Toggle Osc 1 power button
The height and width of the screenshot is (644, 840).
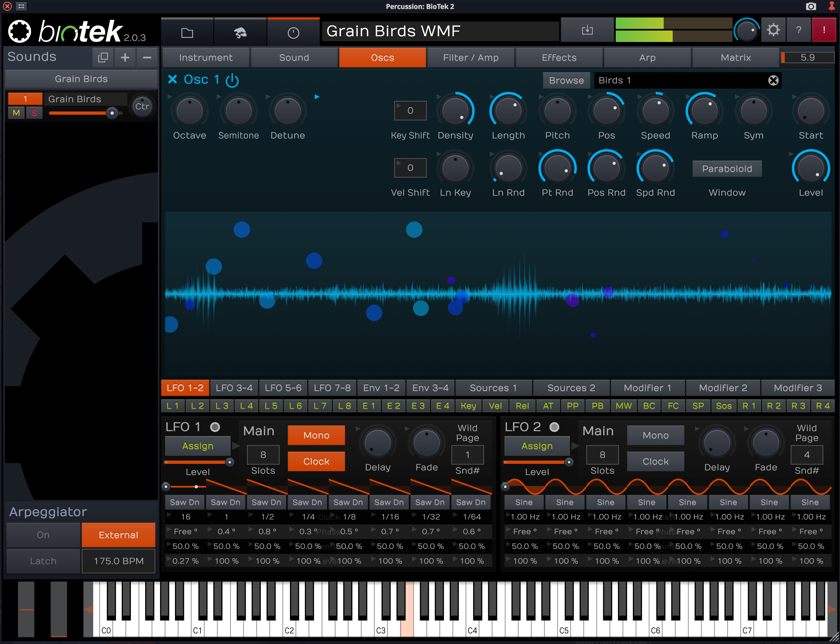click(232, 80)
